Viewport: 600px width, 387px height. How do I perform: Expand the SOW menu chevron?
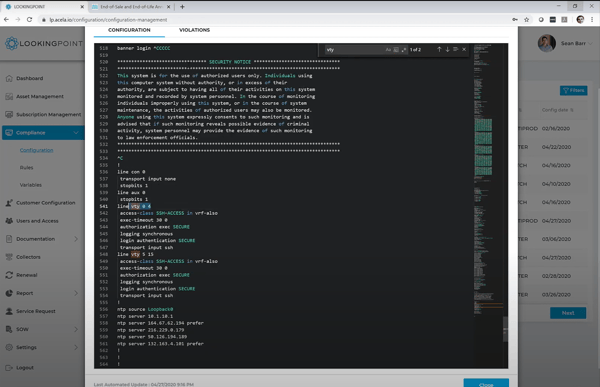(x=76, y=329)
